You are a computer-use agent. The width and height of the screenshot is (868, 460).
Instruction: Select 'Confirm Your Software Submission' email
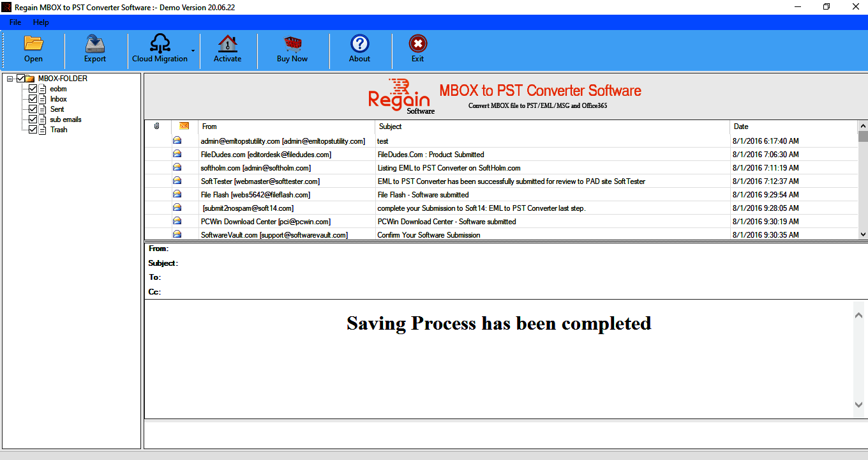click(x=429, y=235)
